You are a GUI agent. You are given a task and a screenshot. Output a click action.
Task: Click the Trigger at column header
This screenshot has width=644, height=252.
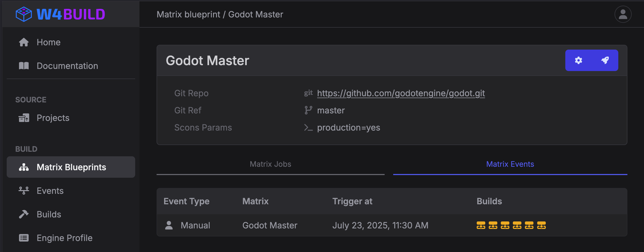352,201
